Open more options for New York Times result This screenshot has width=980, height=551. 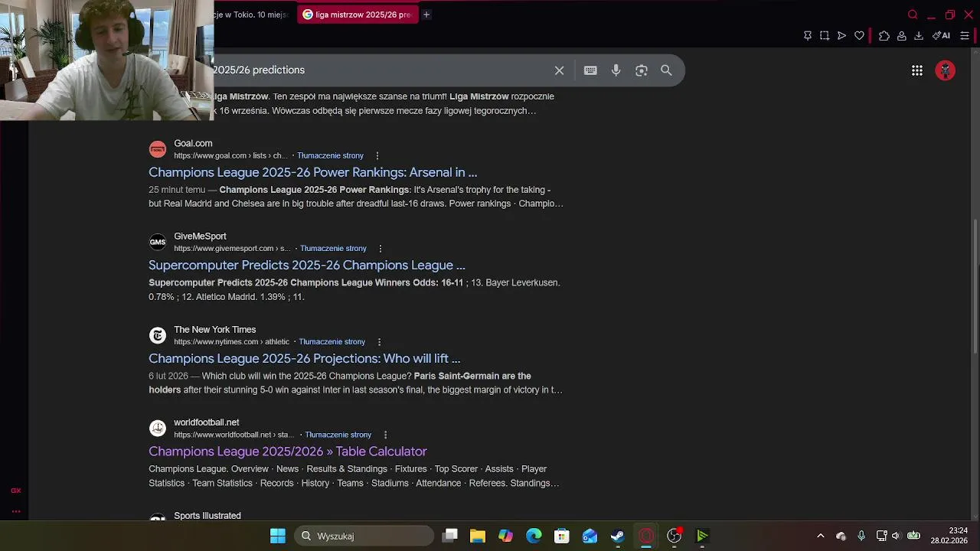[x=379, y=342]
